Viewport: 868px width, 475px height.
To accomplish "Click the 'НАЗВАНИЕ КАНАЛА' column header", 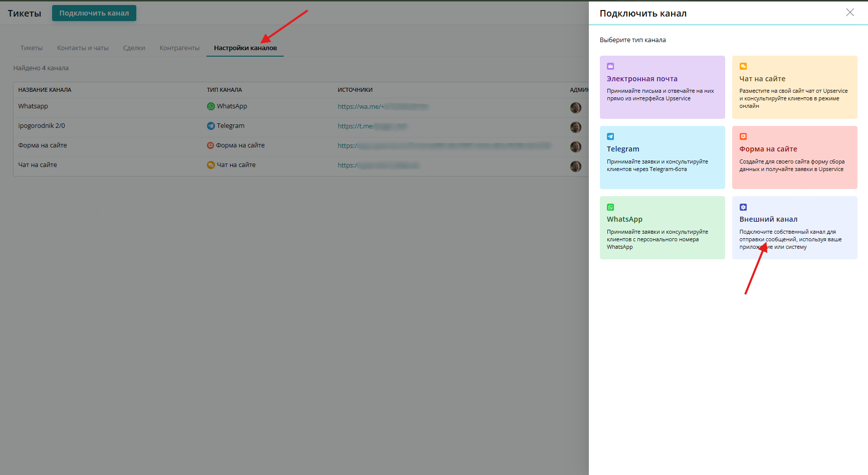I will [45, 90].
